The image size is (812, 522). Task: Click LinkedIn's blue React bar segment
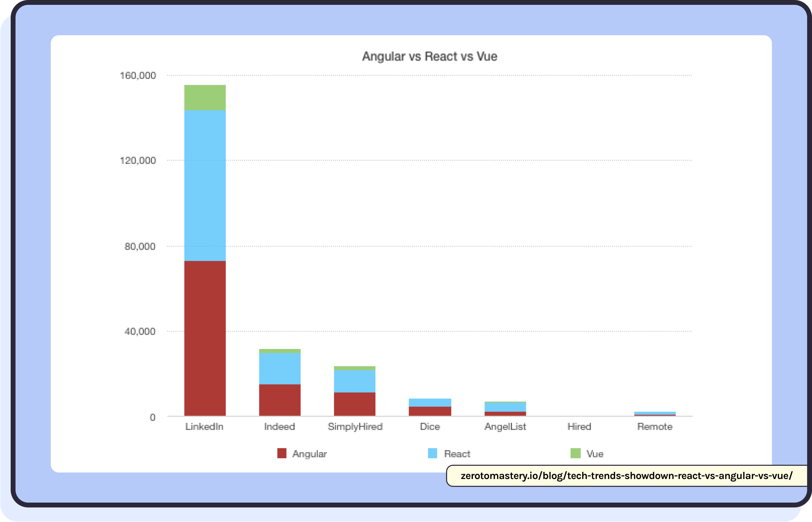(205, 186)
